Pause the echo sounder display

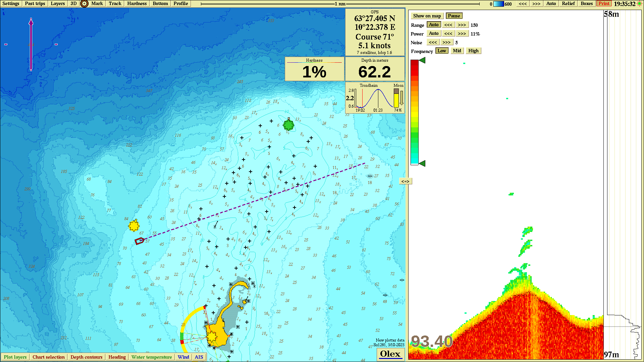tap(454, 16)
